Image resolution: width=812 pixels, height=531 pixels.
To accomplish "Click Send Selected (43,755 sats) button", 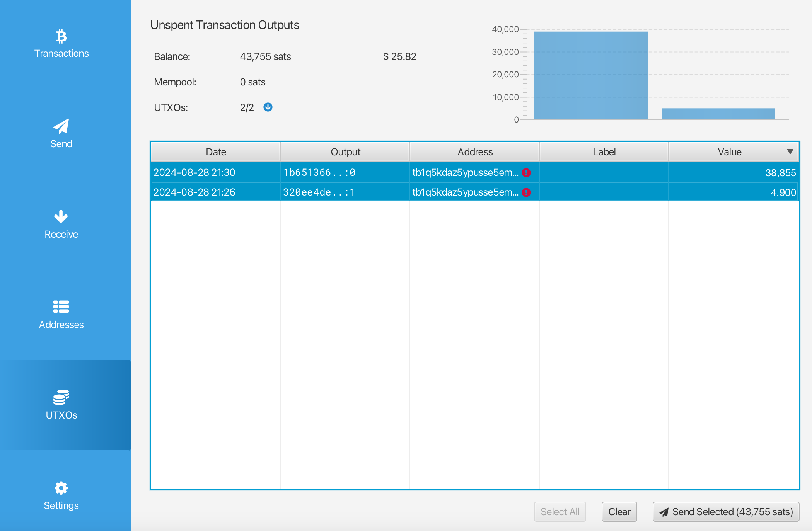I will pos(726,512).
